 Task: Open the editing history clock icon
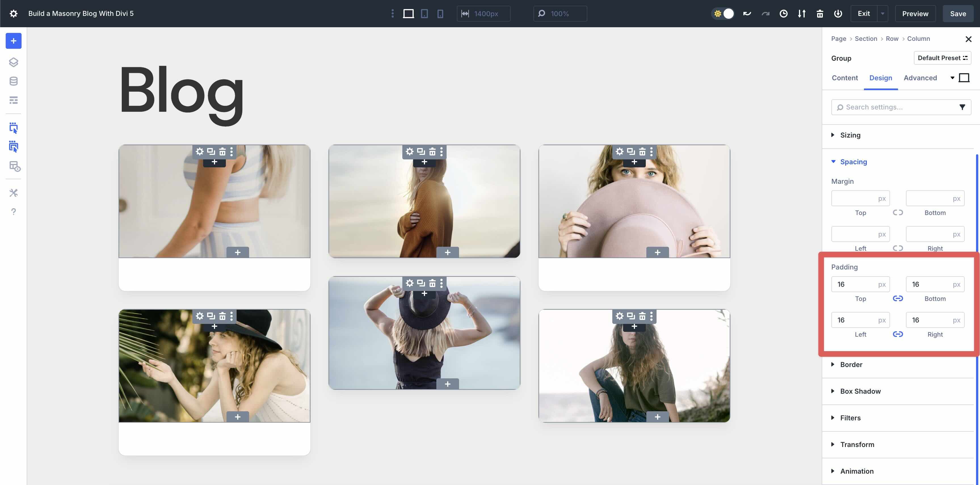click(x=783, y=13)
